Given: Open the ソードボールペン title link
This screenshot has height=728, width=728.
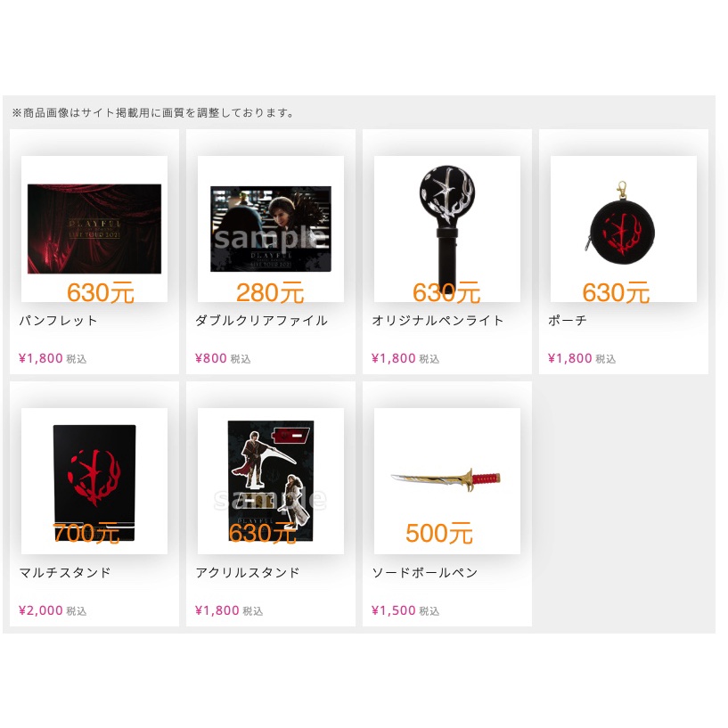Looking at the screenshot, I should click(x=425, y=572).
